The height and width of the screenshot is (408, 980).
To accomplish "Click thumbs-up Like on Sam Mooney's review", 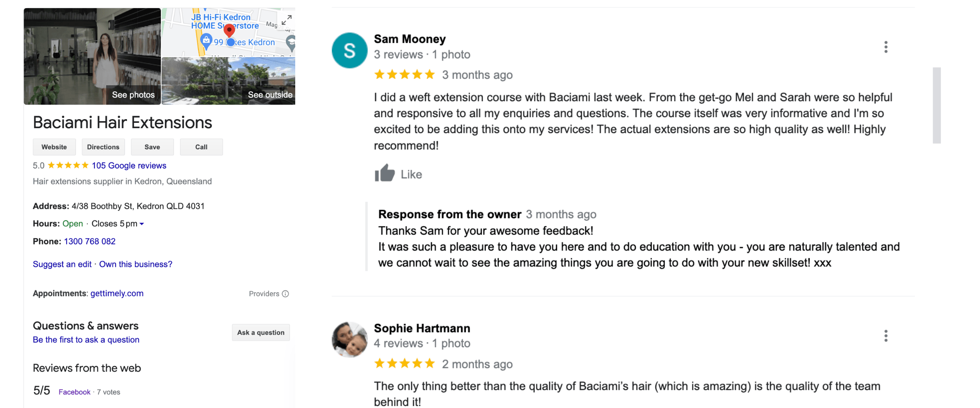I will point(385,174).
